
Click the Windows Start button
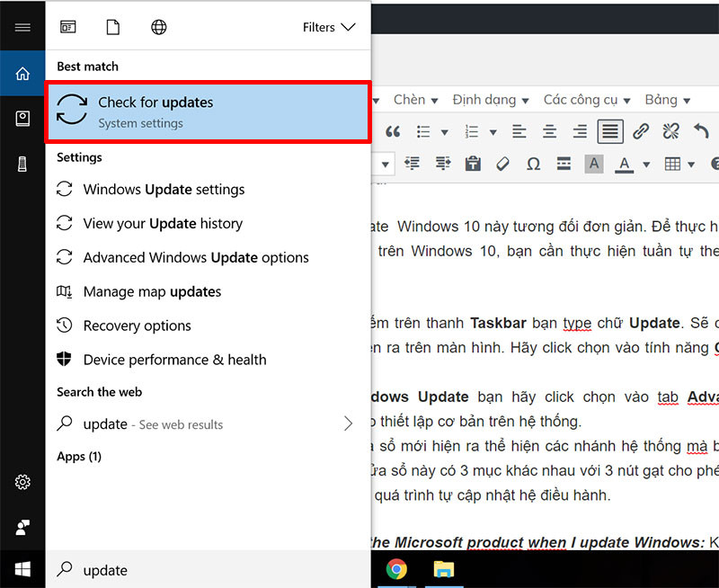click(x=22, y=570)
